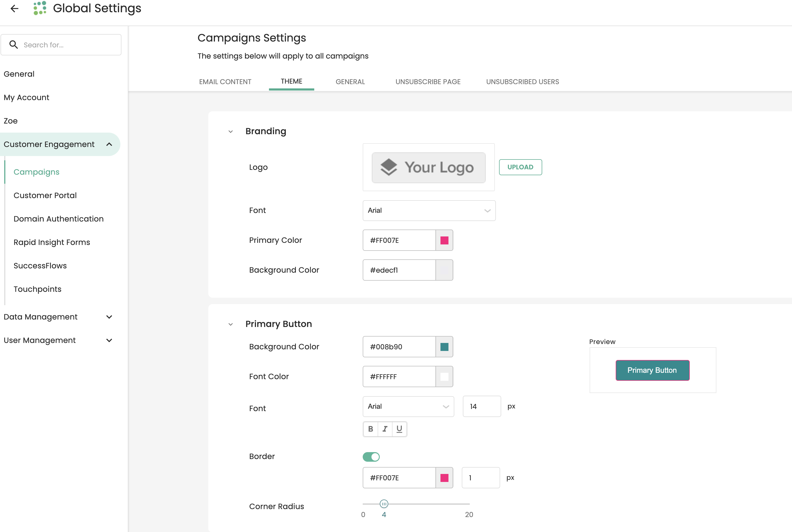The width and height of the screenshot is (792, 532).
Task: Toggle bold for button font
Action: [370, 429]
